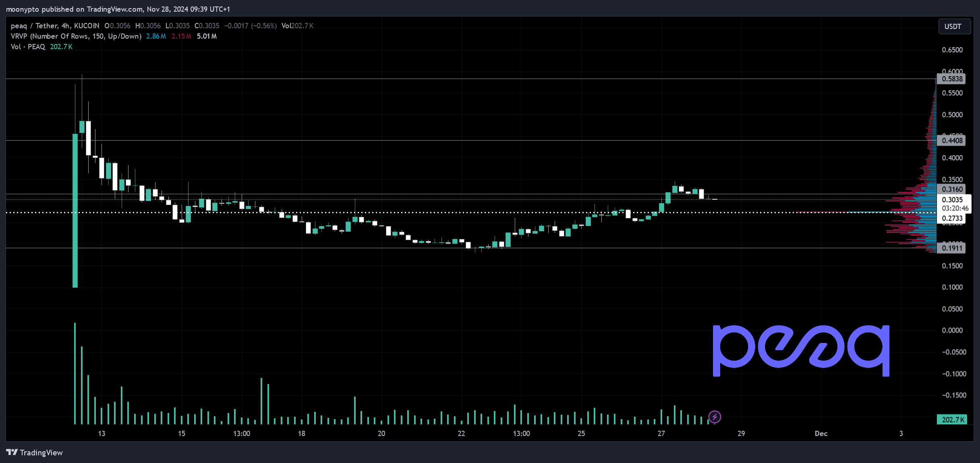980x463 pixels.
Task: Click the date label 15 on time axis
Action: pyautogui.click(x=182, y=434)
